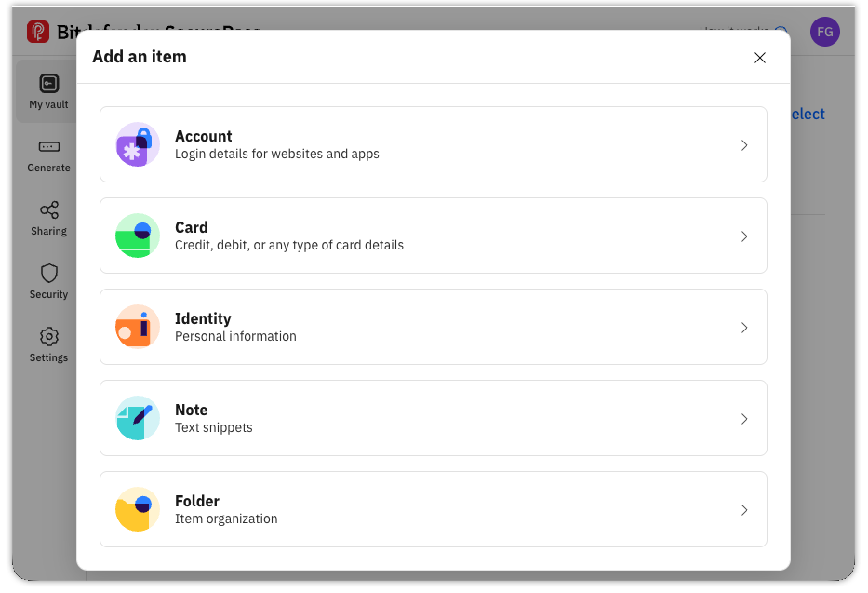
Task: Open the Identity row chevron
Action: pos(744,328)
